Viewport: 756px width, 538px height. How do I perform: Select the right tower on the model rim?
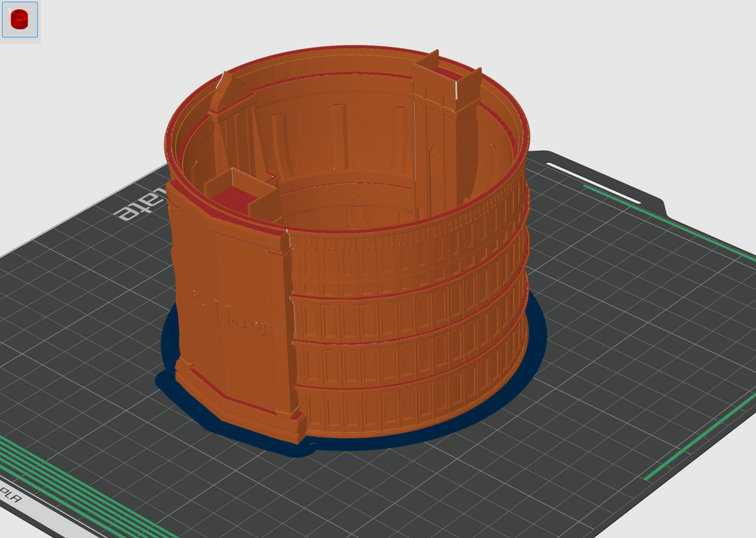(454, 85)
